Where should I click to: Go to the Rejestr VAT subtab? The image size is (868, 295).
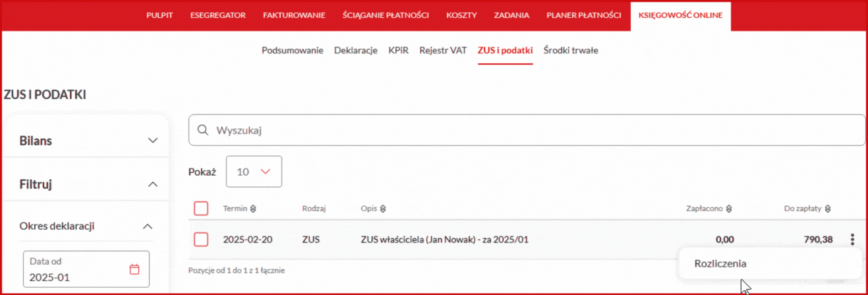click(443, 50)
